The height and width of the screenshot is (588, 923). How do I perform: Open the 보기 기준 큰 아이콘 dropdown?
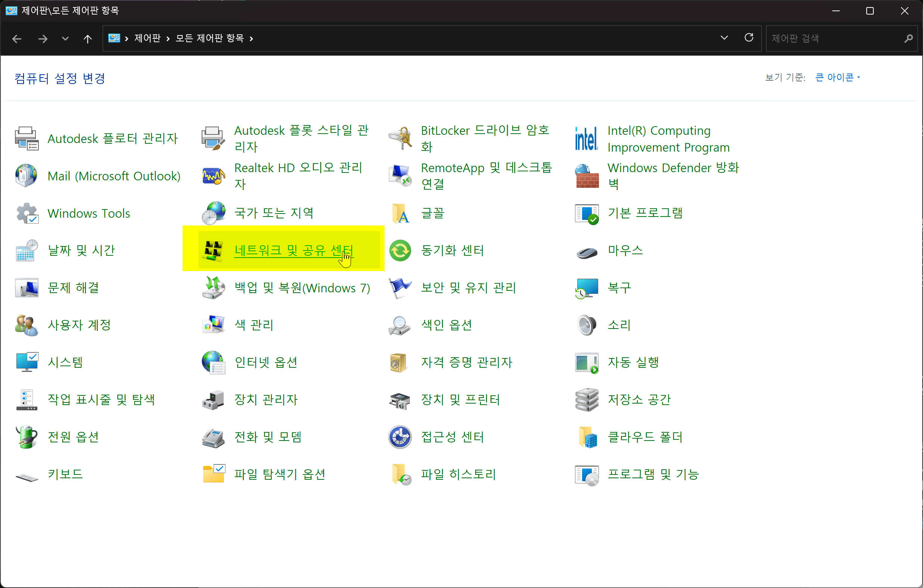[837, 77]
